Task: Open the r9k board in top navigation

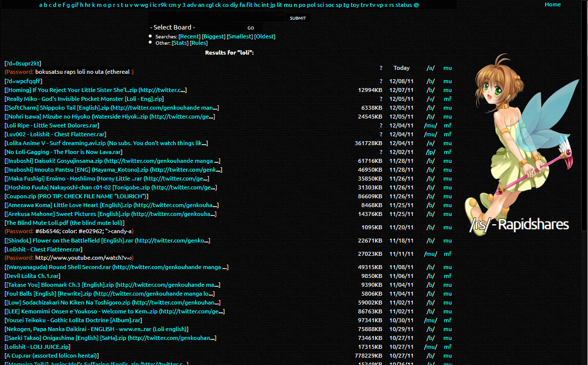Action: pyautogui.click(x=163, y=5)
